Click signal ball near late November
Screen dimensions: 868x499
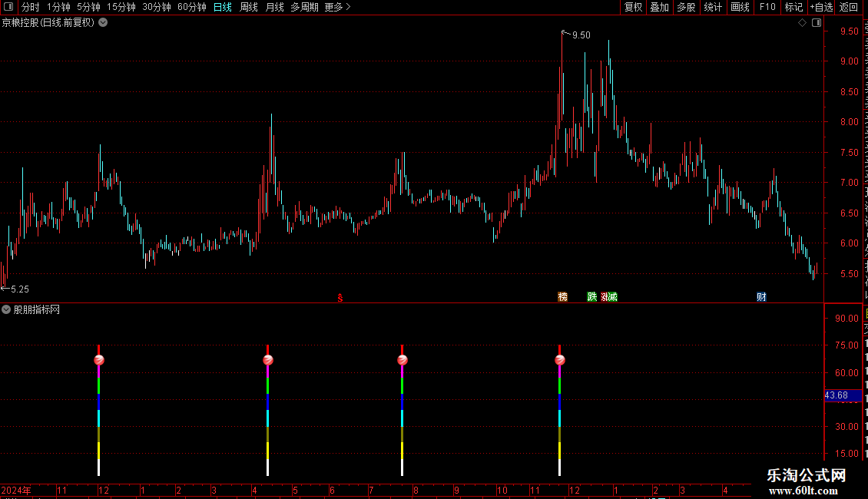click(560, 360)
